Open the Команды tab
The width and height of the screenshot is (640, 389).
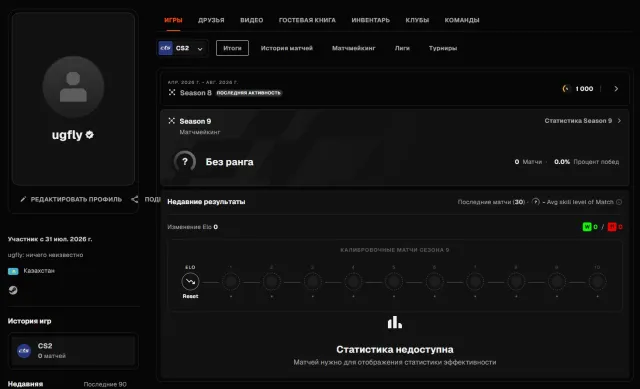pos(462,20)
